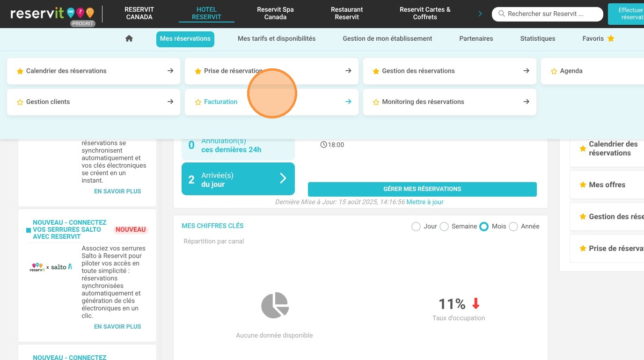Click the 'Taux d'occupation' label
The width and height of the screenshot is (644, 360).
tap(459, 318)
